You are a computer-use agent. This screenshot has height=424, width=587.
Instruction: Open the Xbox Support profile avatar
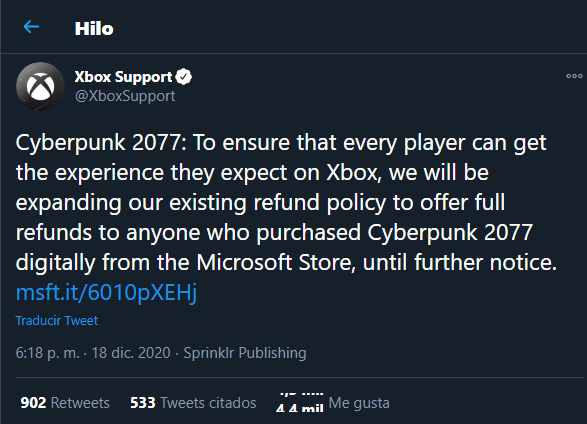coord(40,86)
